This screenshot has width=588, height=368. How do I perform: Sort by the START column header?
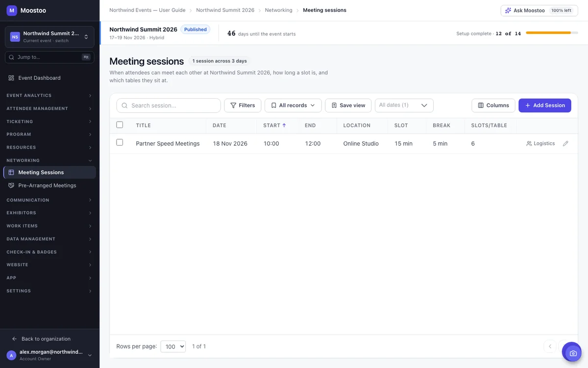pos(274,126)
